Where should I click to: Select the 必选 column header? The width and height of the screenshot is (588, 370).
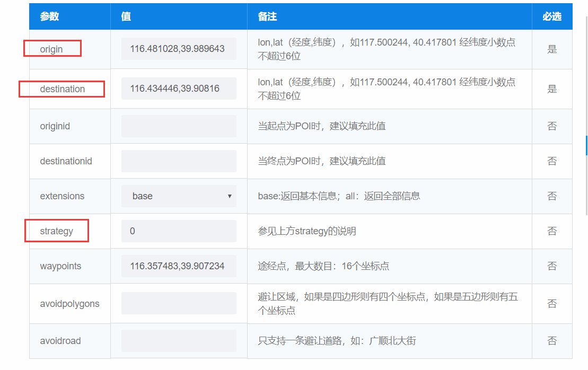pyautogui.click(x=552, y=16)
